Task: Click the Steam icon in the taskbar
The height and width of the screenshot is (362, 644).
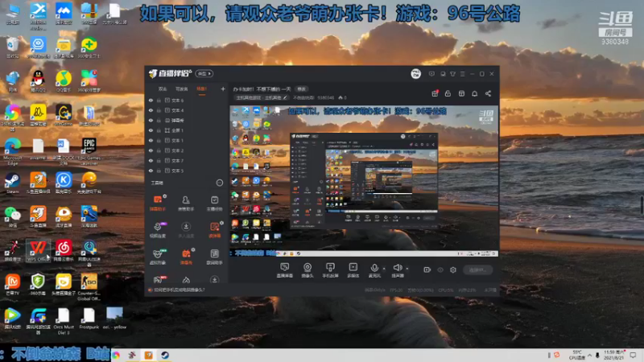Action: tap(165, 355)
